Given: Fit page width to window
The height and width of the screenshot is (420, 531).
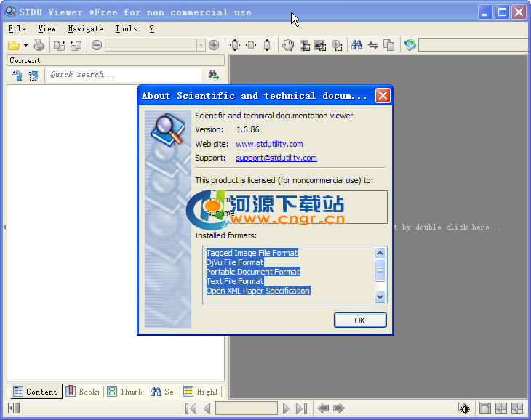Looking at the screenshot, I should 251,45.
